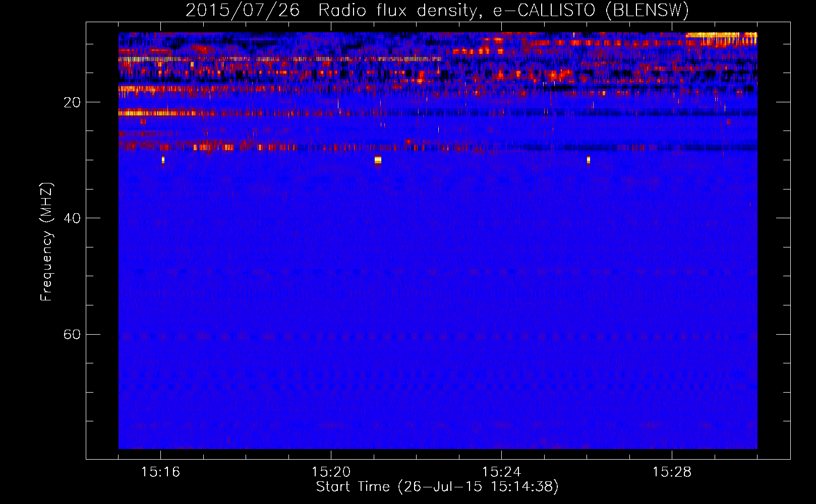Click the 15:24 time tick label
This screenshot has height=504, width=816.
[x=501, y=472]
